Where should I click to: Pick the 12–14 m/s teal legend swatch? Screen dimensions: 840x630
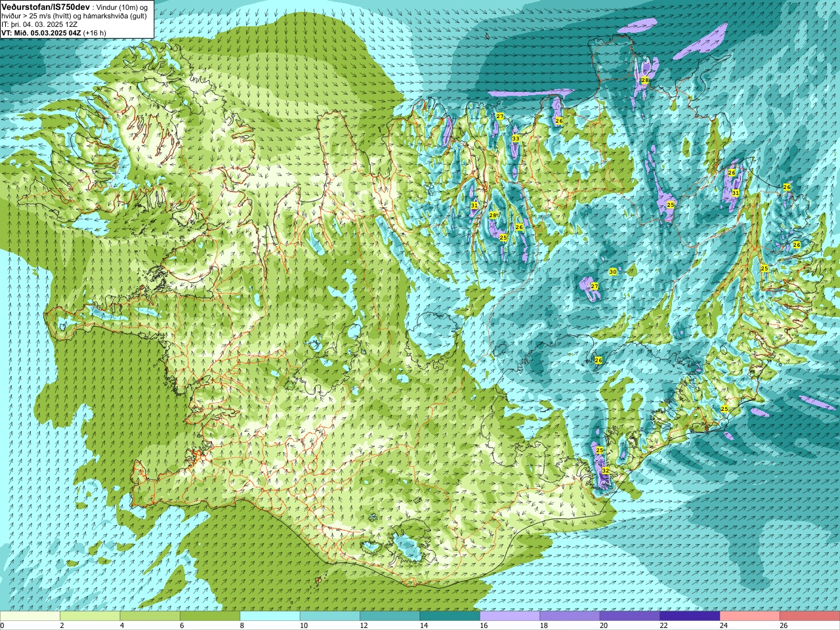[x=390, y=616]
